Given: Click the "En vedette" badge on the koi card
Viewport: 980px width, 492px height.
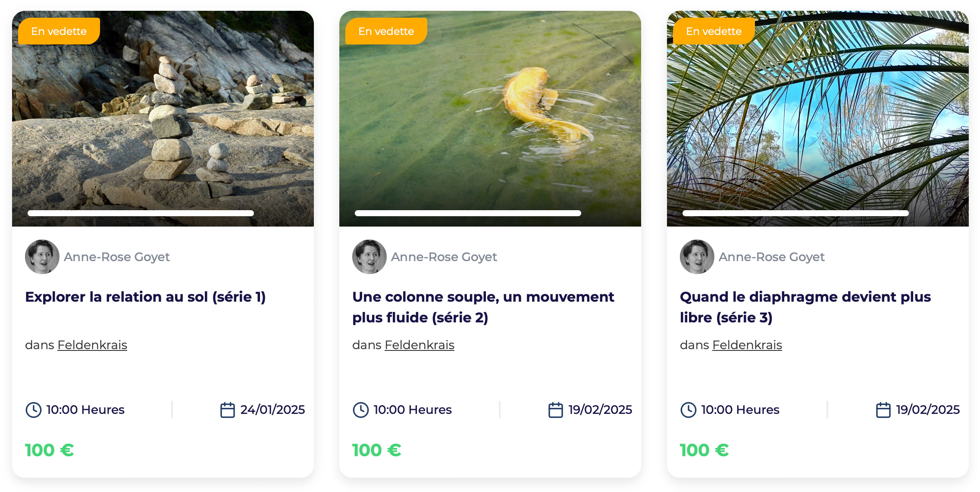Looking at the screenshot, I should [x=386, y=31].
